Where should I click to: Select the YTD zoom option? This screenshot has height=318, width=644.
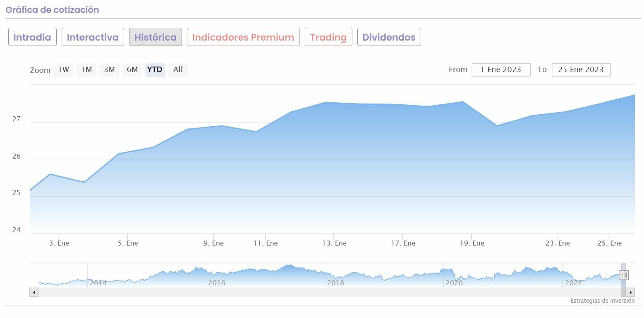point(155,70)
